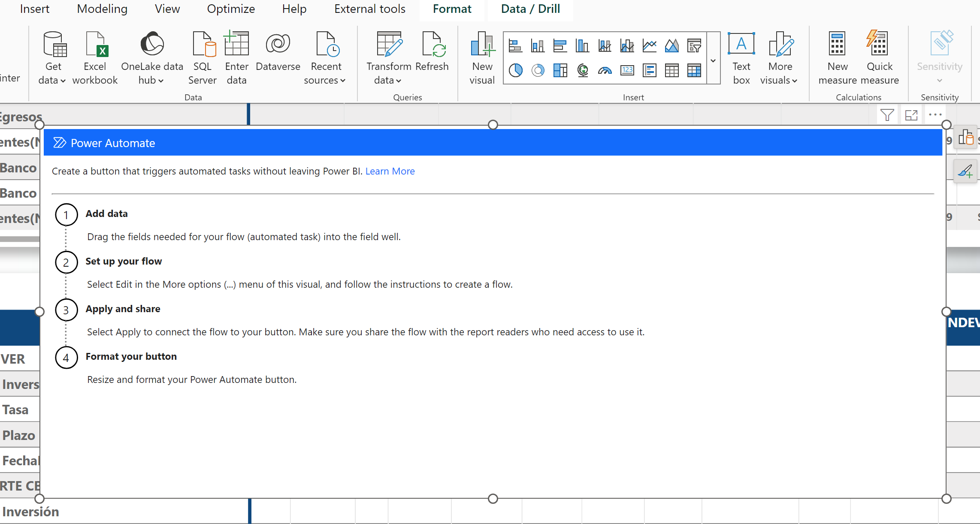Open the visual's filter icon
Image resolution: width=980 pixels, height=524 pixels.
887,115
